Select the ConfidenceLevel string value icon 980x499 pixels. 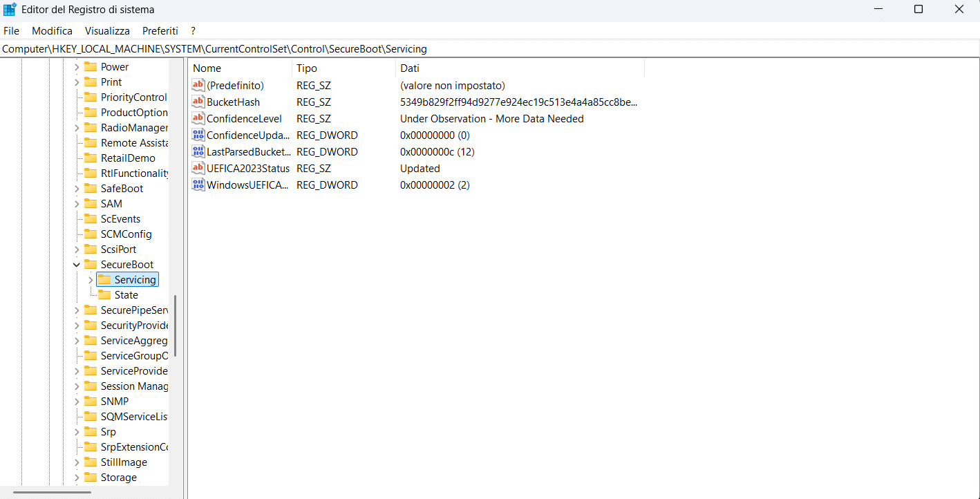pyautogui.click(x=198, y=119)
